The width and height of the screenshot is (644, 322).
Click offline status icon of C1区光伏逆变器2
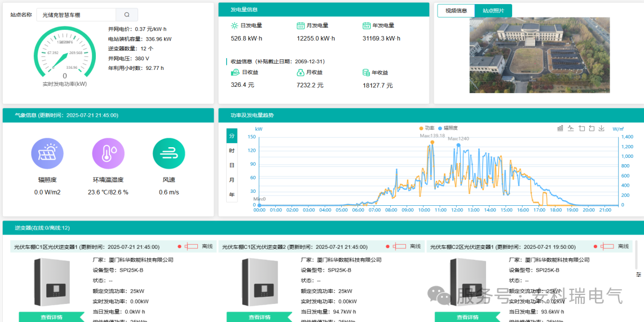399,246
